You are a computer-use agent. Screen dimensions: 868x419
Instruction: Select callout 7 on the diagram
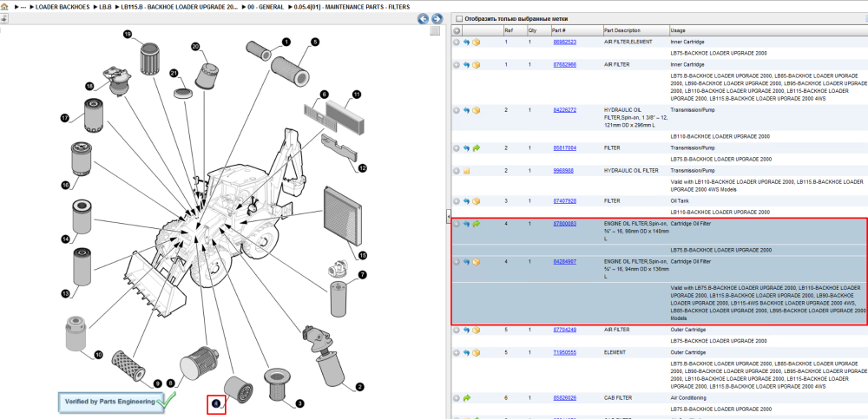tap(362, 274)
